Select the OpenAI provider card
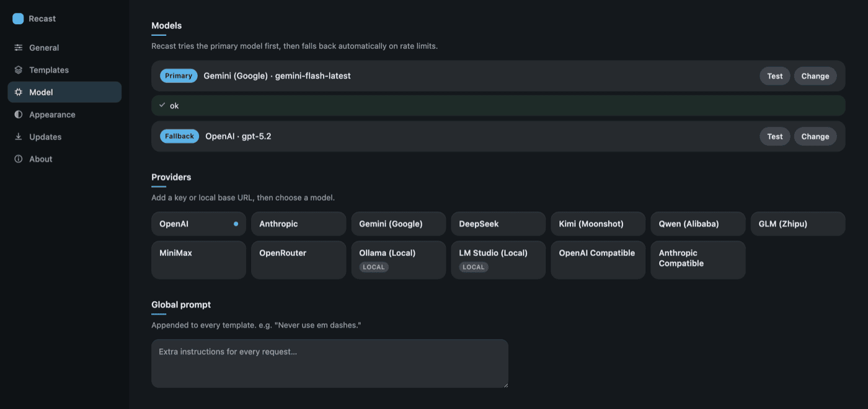This screenshot has height=409, width=868. click(x=198, y=224)
